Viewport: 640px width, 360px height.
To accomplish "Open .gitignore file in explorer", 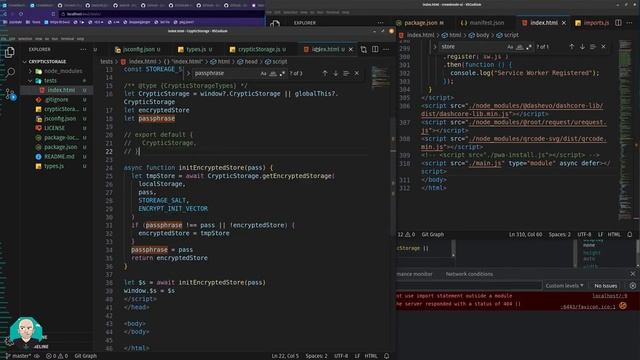I will 57,100.
